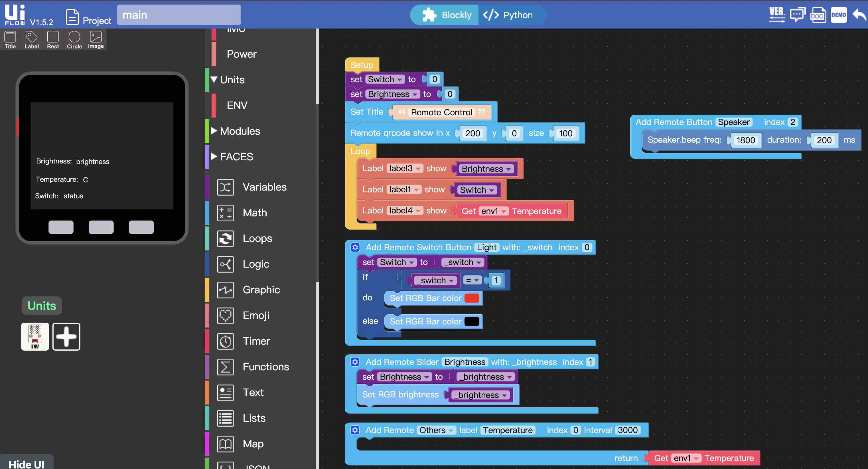The height and width of the screenshot is (469, 868).
Task: Click the Setup block header
Action: [x=362, y=65]
